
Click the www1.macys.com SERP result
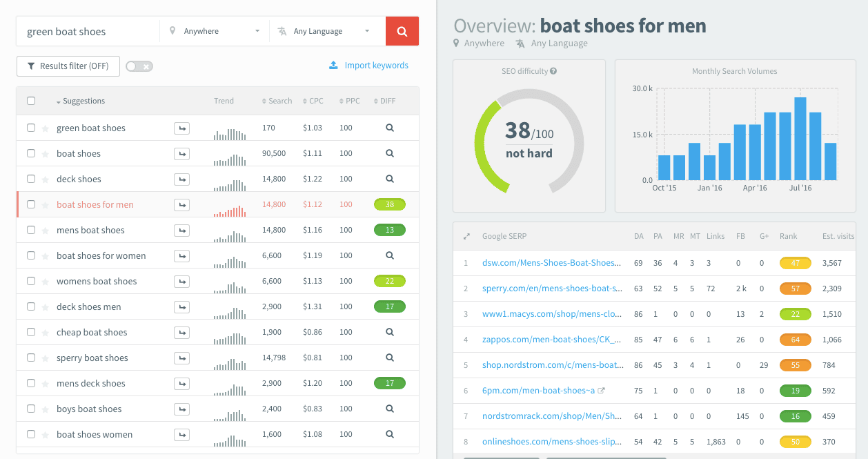click(553, 314)
